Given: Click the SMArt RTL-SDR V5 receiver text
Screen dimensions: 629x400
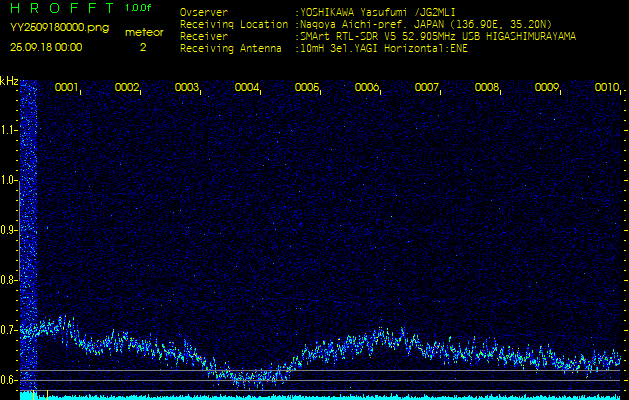Looking at the screenshot, I should click(x=358, y=35).
